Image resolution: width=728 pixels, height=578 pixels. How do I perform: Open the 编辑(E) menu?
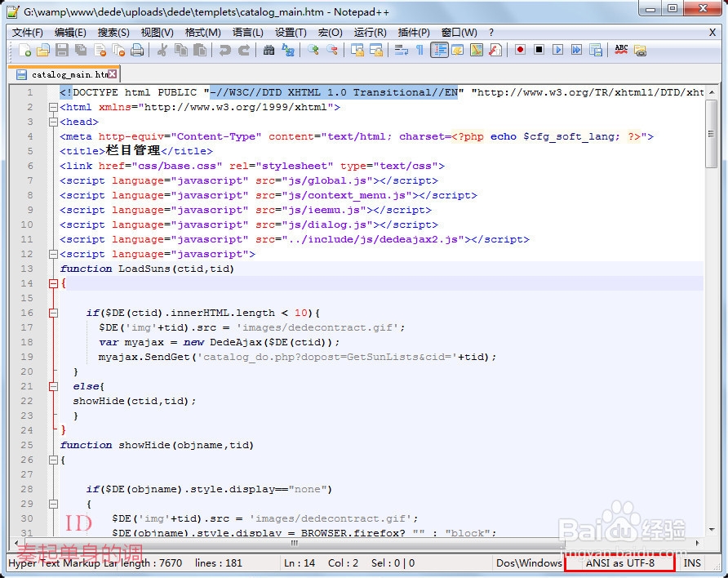point(70,33)
